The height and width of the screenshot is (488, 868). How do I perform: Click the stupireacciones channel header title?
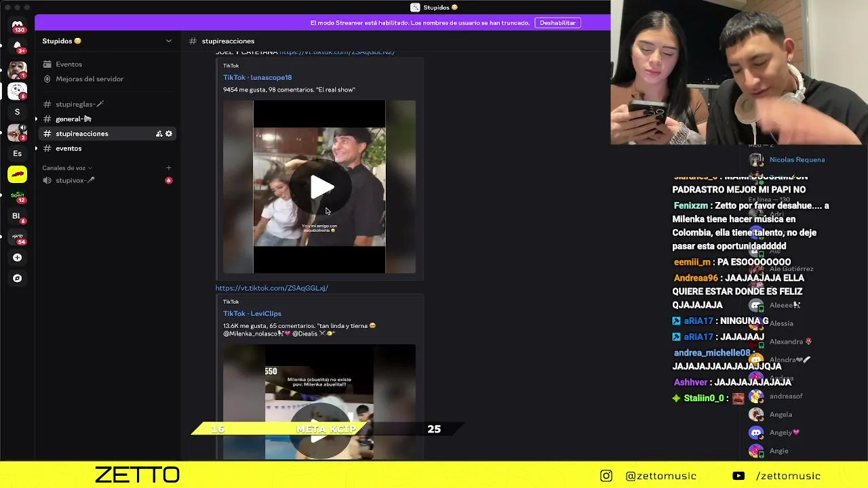coord(228,41)
